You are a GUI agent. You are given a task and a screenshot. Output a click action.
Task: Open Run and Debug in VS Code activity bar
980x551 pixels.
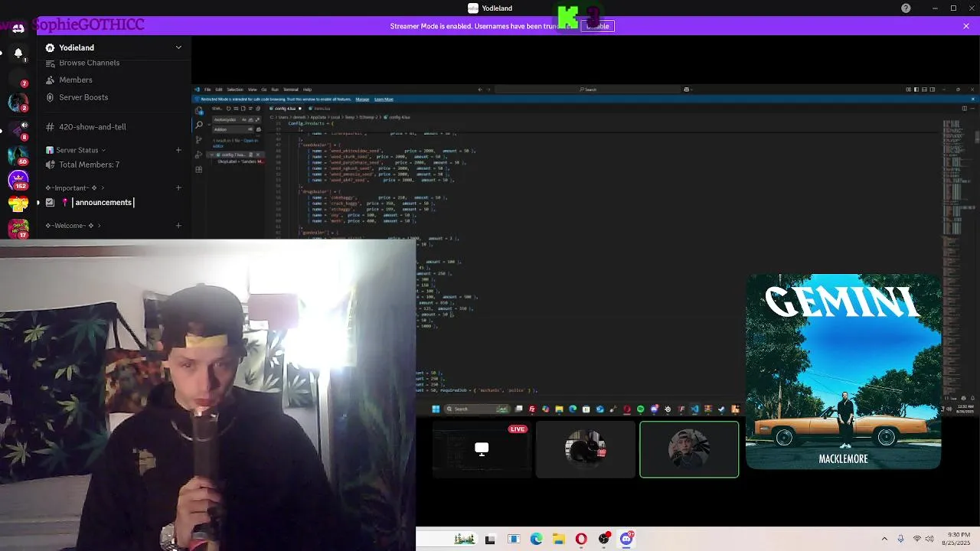199,154
